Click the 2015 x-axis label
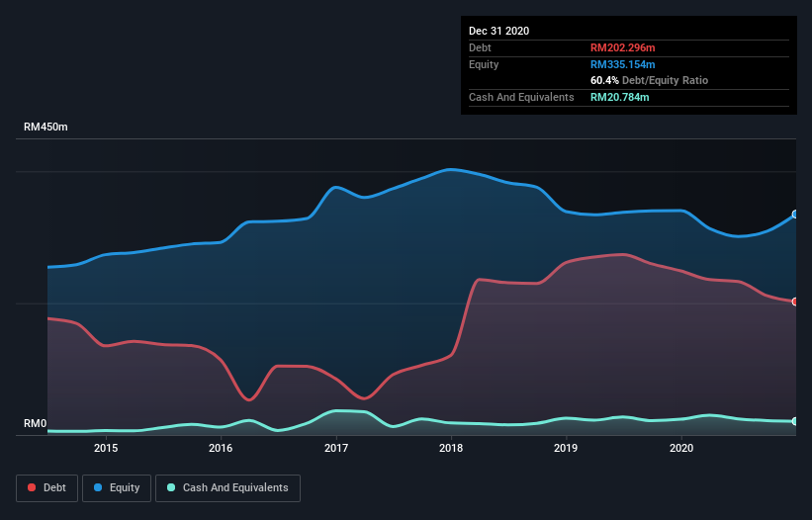This screenshot has width=812, height=520. point(106,448)
